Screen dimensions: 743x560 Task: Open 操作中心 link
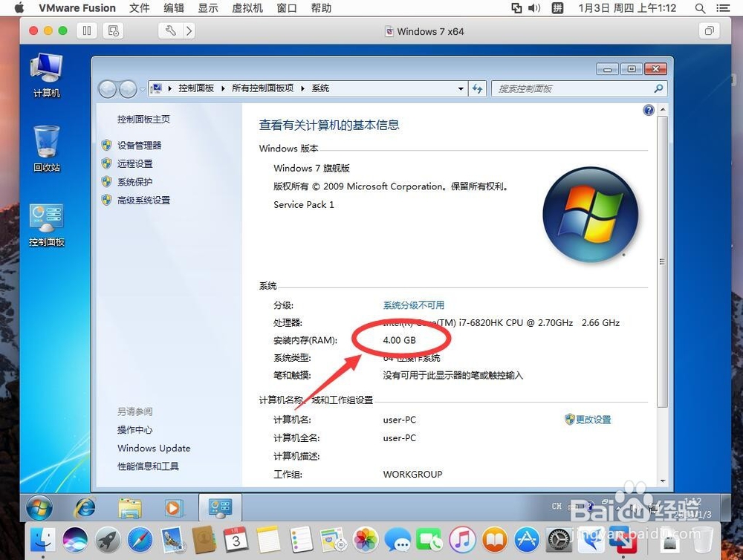coord(135,430)
